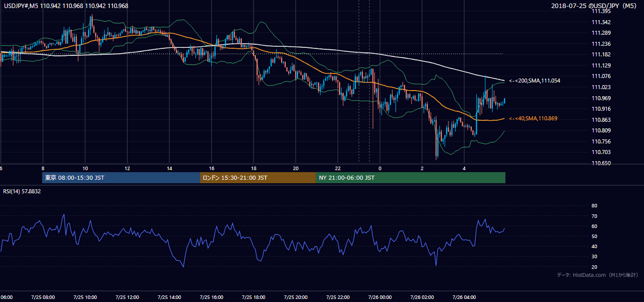Click RSI scale value 80

pyautogui.click(x=594, y=206)
